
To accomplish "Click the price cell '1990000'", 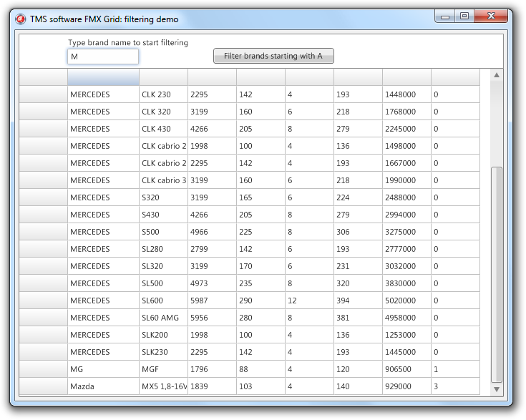I will tap(406, 180).
